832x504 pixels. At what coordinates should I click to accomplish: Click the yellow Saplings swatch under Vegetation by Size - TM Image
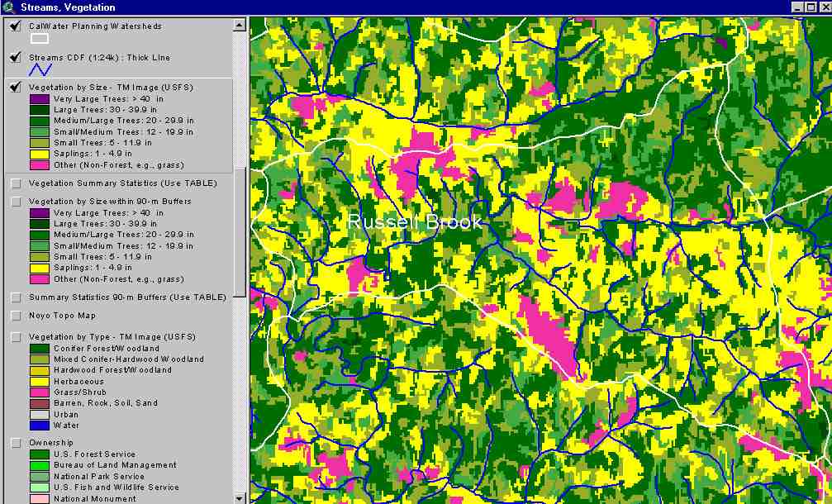pos(40,154)
